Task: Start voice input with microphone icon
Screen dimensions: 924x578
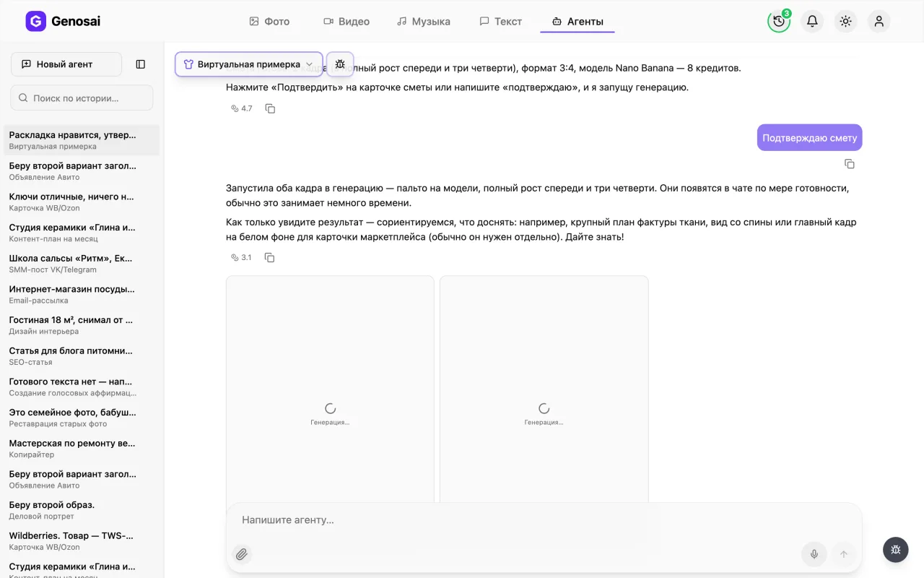Action: tap(814, 554)
